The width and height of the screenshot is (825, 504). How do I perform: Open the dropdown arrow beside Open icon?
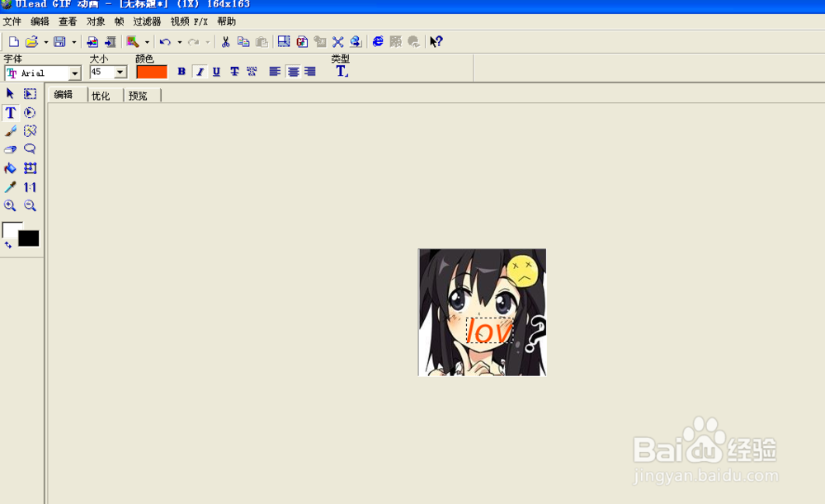pos(45,42)
